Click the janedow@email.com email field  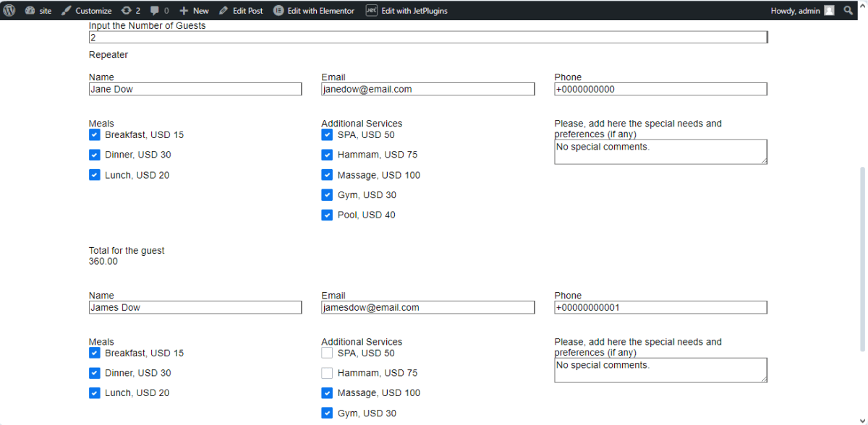coord(427,89)
